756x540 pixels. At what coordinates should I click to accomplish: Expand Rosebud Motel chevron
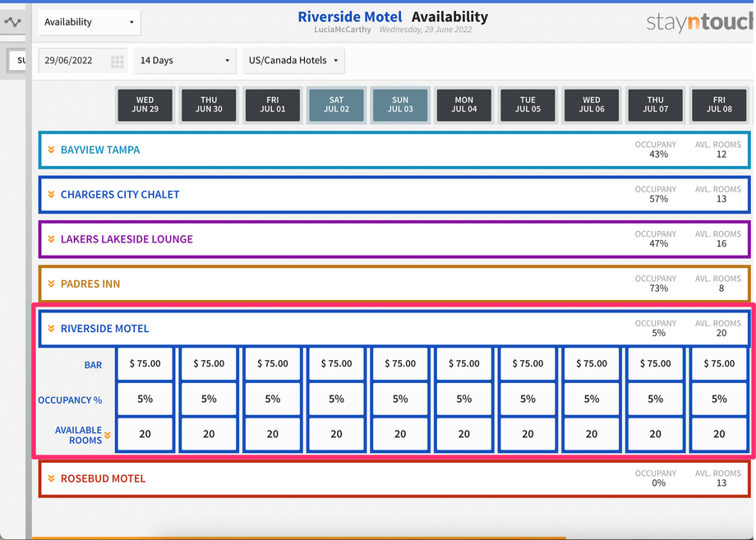click(51, 479)
